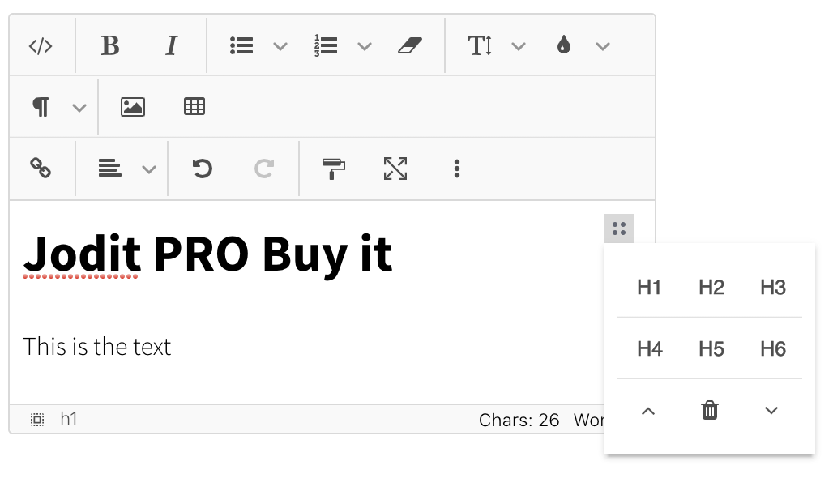Clear formatting with the eraser
The image size is (833, 504).
tap(409, 45)
